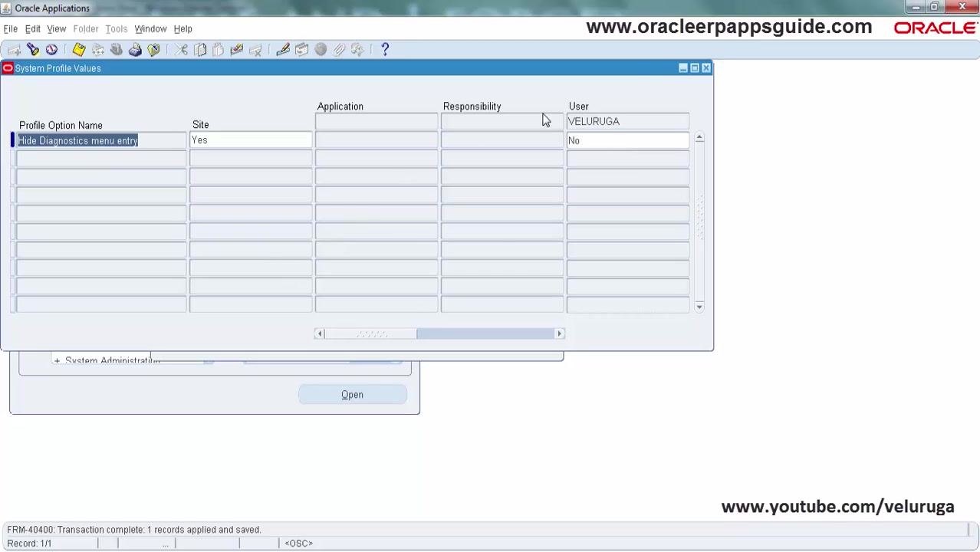The image size is (980, 552).
Task: Open the Folder menu
Action: (86, 29)
